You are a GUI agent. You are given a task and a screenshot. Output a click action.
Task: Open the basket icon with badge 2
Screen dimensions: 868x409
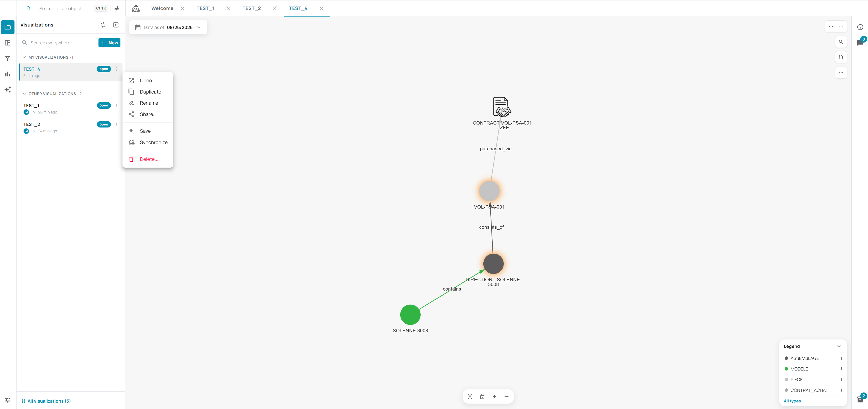860,399
